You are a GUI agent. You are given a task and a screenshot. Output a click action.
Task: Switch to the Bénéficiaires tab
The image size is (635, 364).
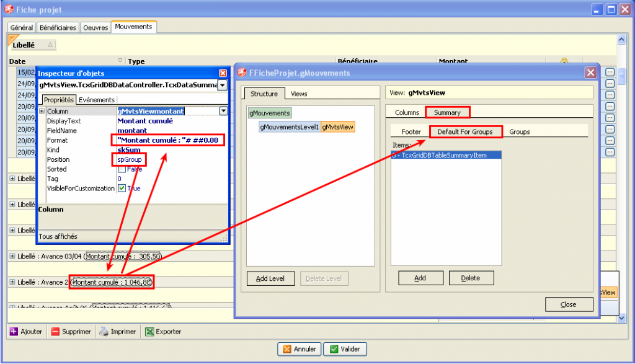[57, 27]
